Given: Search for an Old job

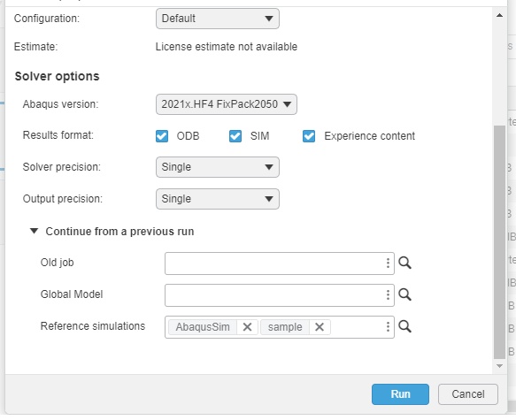Looking at the screenshot, I should point(404,263).
